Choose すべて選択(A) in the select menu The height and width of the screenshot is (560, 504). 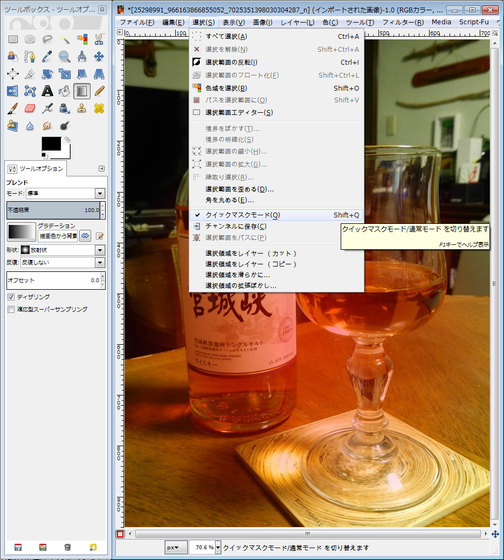tap(276, 36)
